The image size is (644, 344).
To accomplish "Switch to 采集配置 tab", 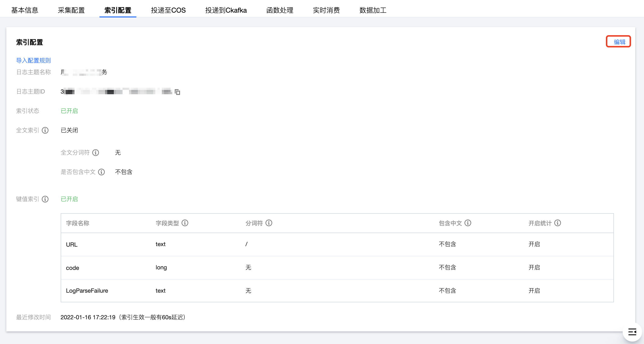I will (71, 10).
